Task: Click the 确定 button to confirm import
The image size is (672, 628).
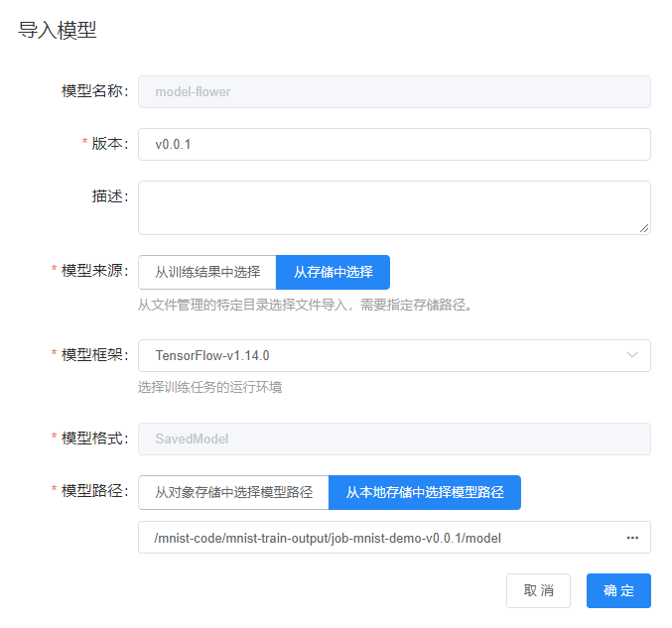Action: click(x=618, y=590)
